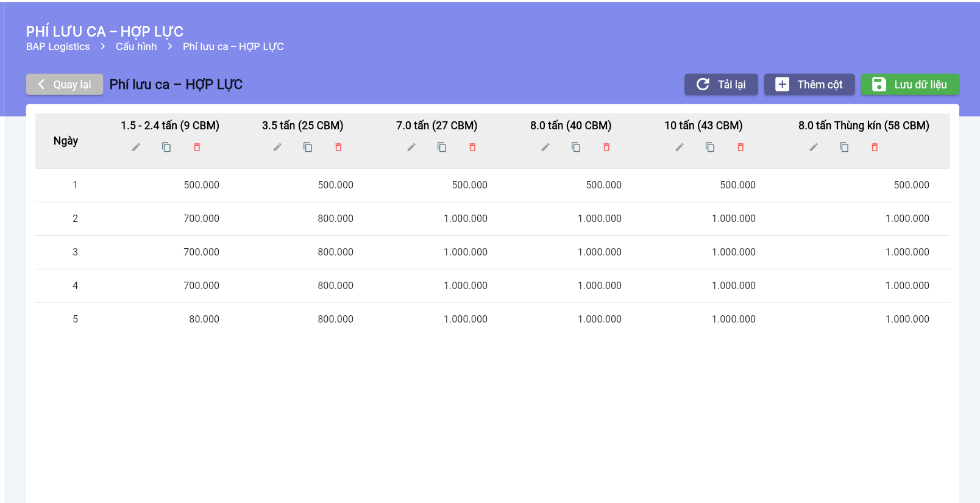Delete the 7.0 tấn (27 CBM) column
The width and height of the screenshot is (980, 503).
[x=472, y=147]
